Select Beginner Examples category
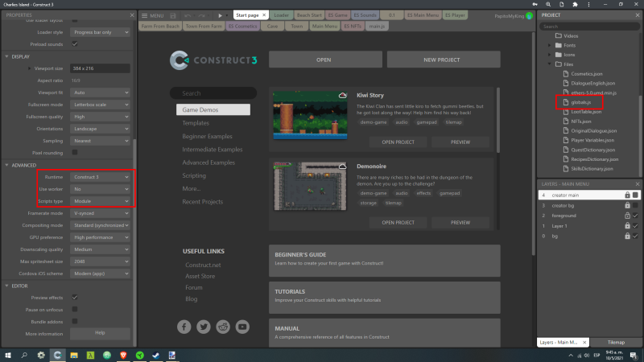 pyautogui.click(x=207, y=136)
